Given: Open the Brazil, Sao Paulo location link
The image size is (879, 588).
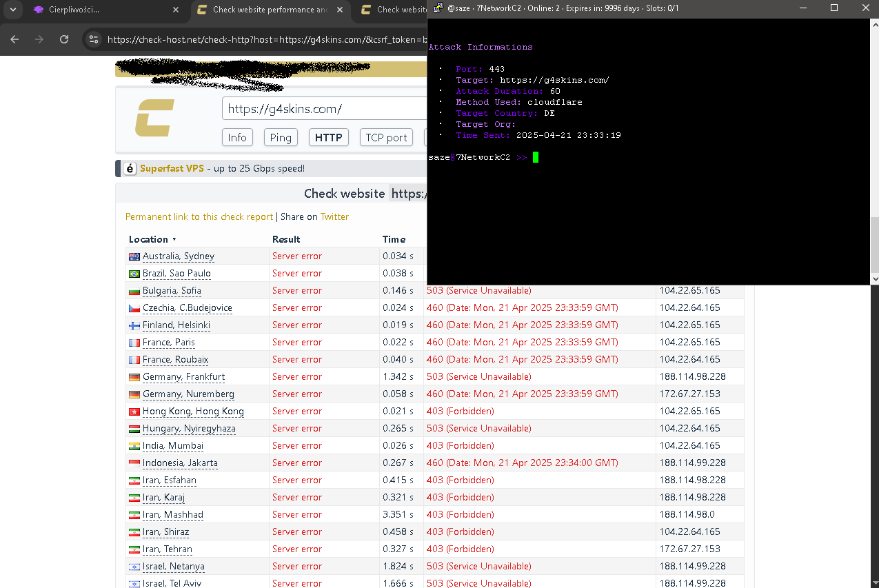Looking at the screenshot, I should pos(176,273).
